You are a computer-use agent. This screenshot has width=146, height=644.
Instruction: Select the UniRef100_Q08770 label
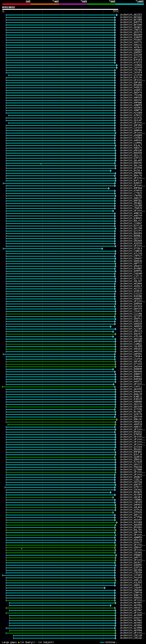(x=131, y=42)
